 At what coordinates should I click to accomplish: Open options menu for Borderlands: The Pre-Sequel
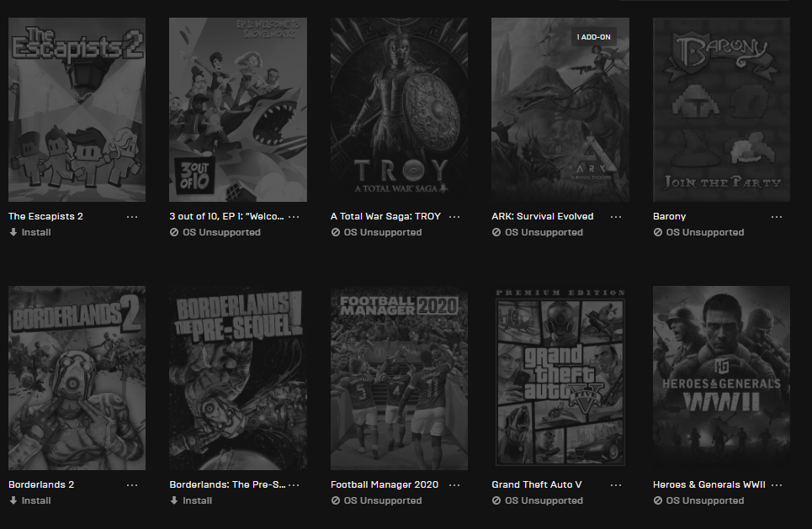(x=294, y=485)
